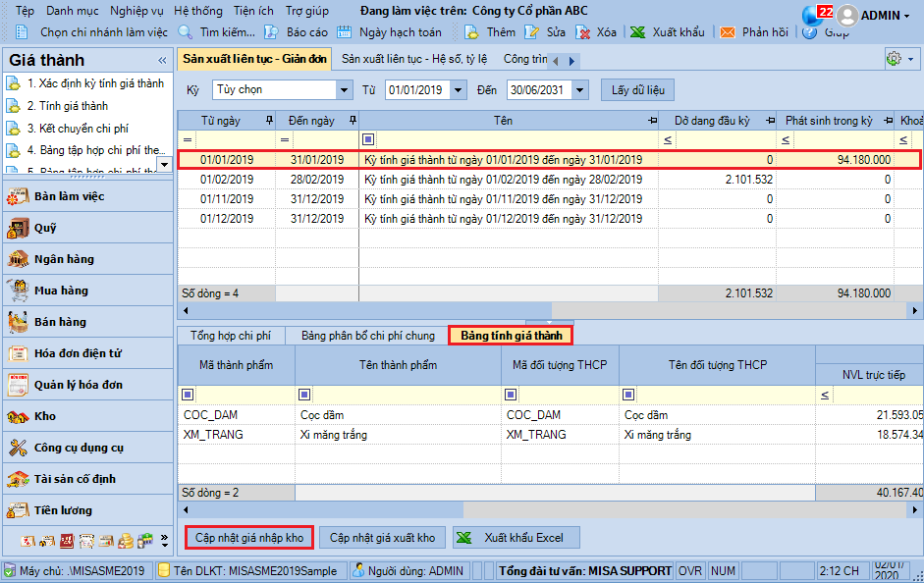Open the Đến date picker dropdown
The height and width of the screenshot is (583, 924).
coord(580,90)
